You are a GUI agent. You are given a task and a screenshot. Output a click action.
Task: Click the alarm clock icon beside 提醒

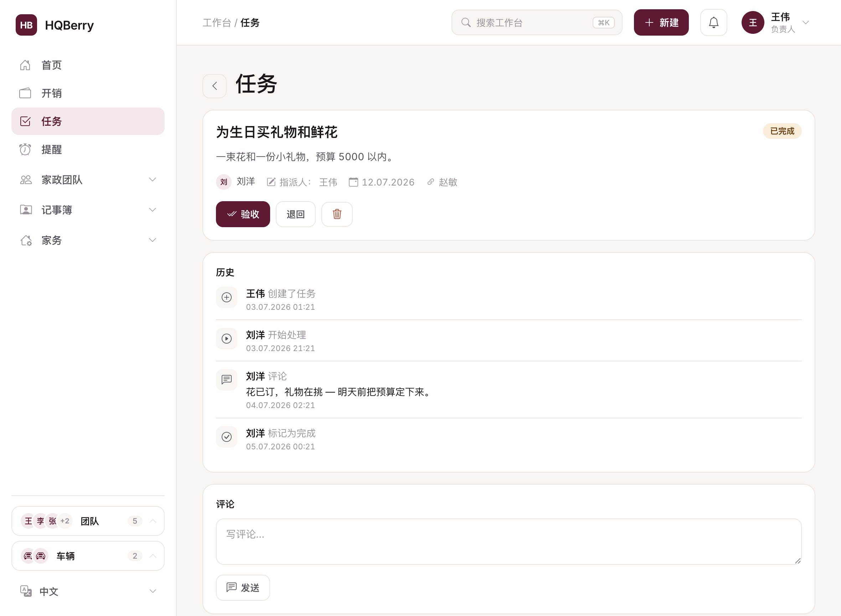(25, 150)
